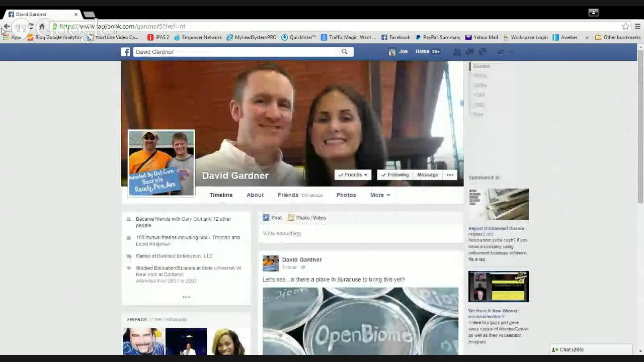Click the Report Unlicensed Business ad image
The image size is (644, 362).
(499, 204)
